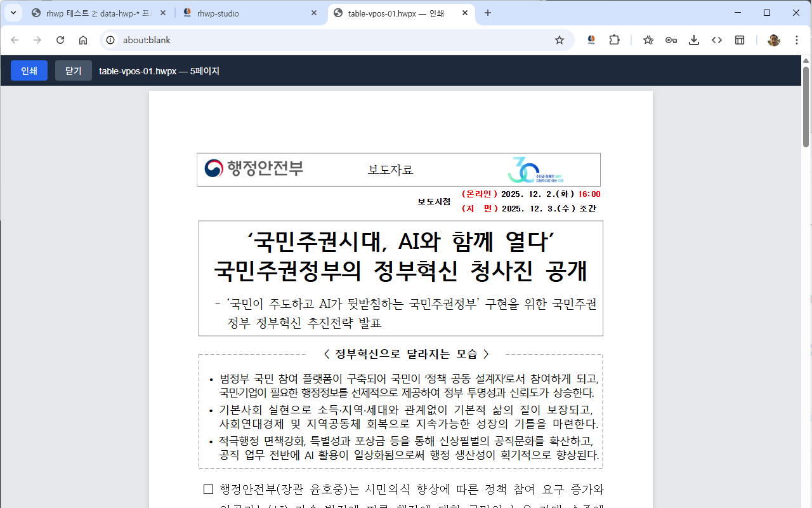Click the line starting '공직 업무 전반에 AI 활용이'
The image size is (812, 508).
coord(409,455)
